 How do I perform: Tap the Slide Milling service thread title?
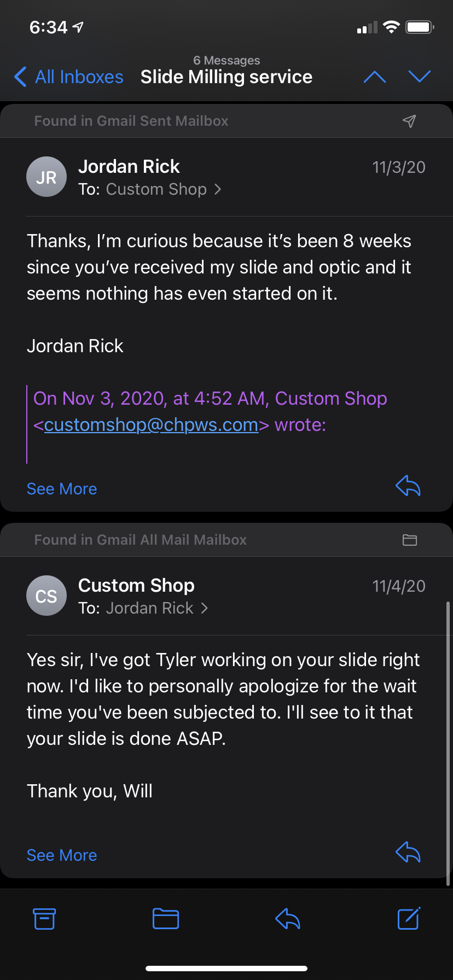click(226, 77)
